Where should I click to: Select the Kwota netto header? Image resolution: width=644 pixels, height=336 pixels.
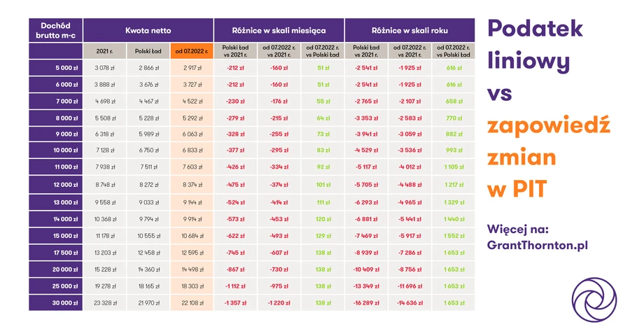148,30
